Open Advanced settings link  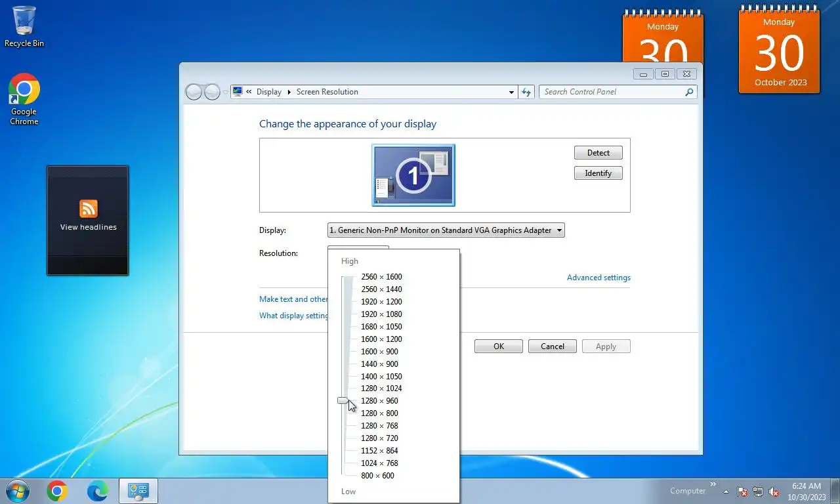(598, 278)
